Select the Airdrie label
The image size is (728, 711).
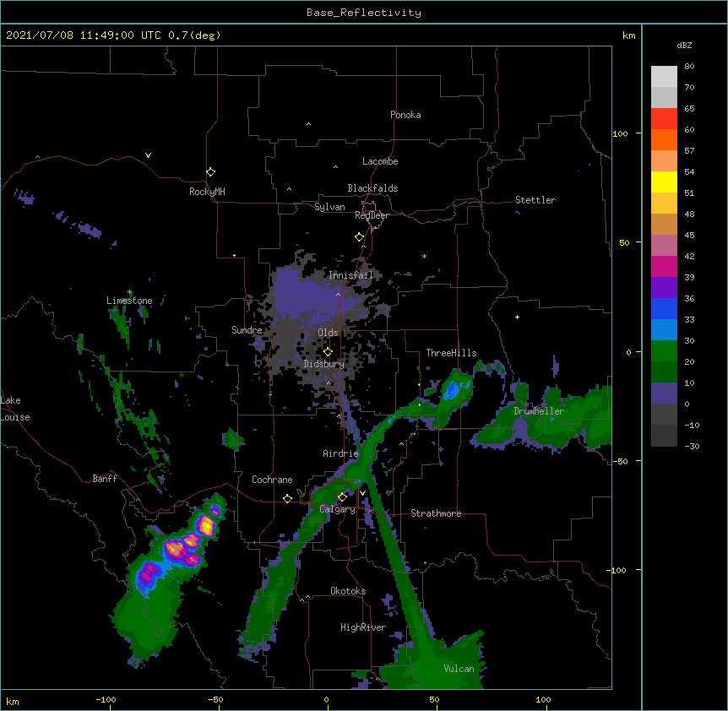pos(341,453)
